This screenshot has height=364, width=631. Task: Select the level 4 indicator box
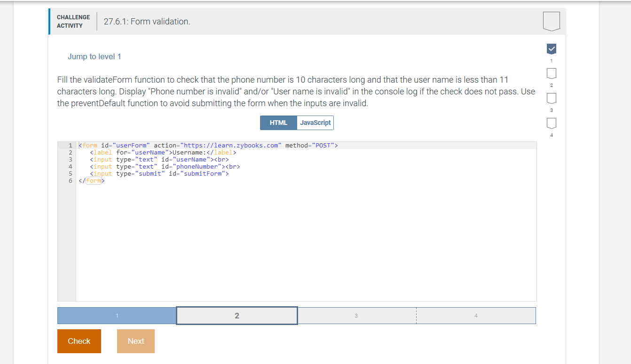click(x=552, y=124)
